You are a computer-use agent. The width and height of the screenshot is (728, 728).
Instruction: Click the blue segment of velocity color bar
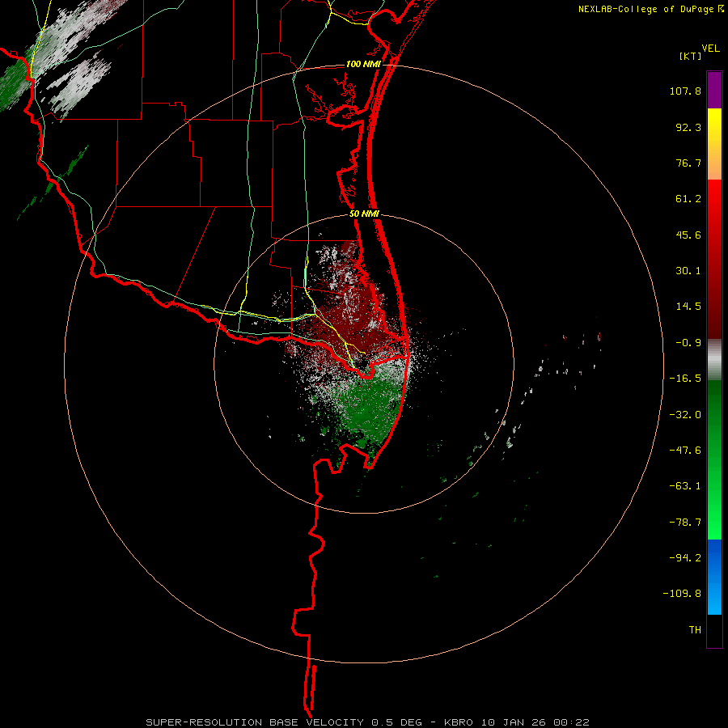tap(714, 577)
